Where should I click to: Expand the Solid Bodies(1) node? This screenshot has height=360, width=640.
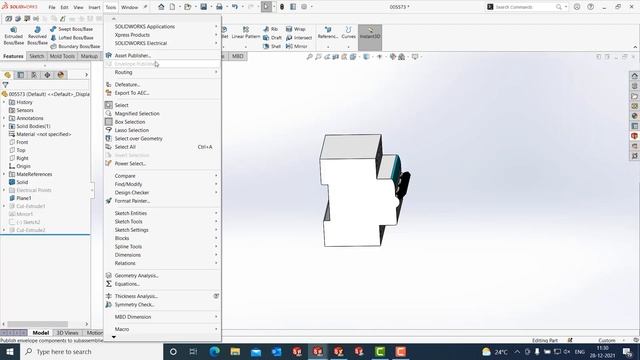[4, 126]
